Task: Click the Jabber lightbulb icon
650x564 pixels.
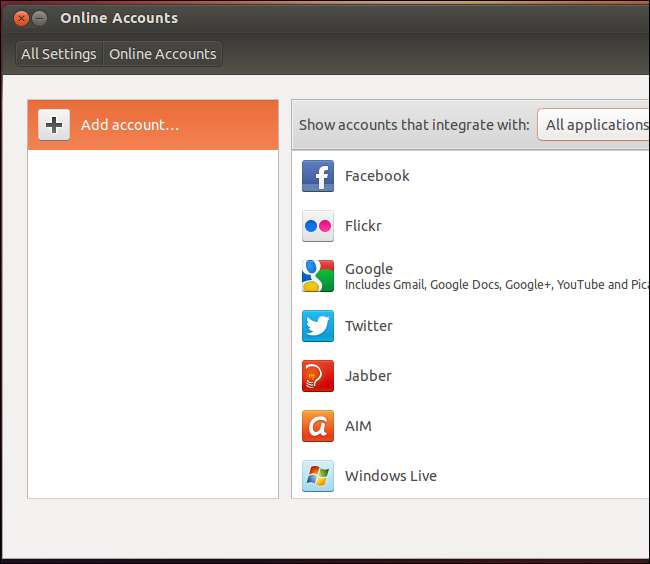Action: [317, 376]
